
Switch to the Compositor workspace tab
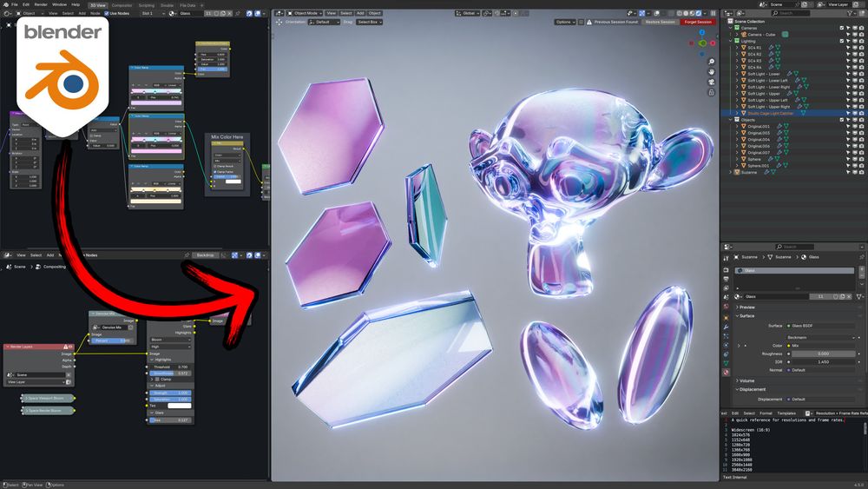click(122, 5)
